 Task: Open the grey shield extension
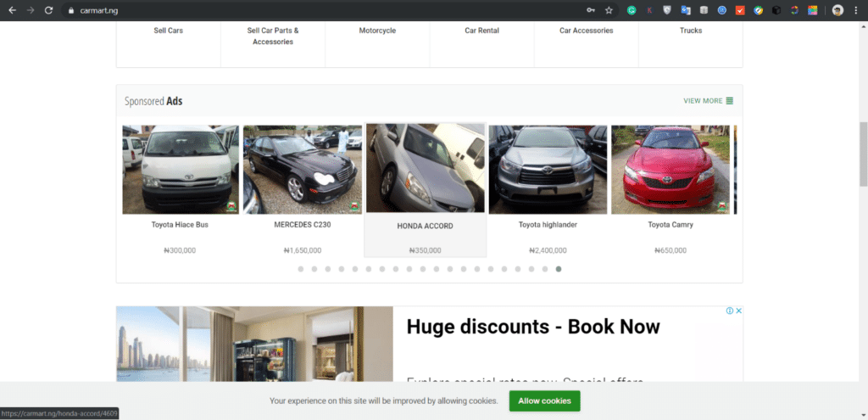pyautogui.click(x=668, y=10)
